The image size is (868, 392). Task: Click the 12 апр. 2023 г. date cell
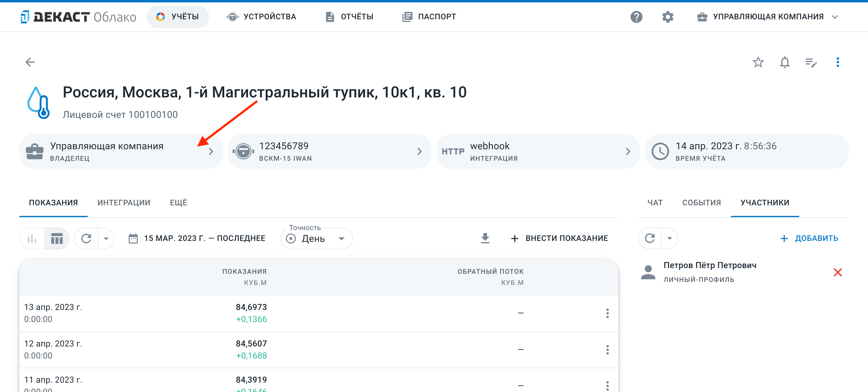(53, 344)
